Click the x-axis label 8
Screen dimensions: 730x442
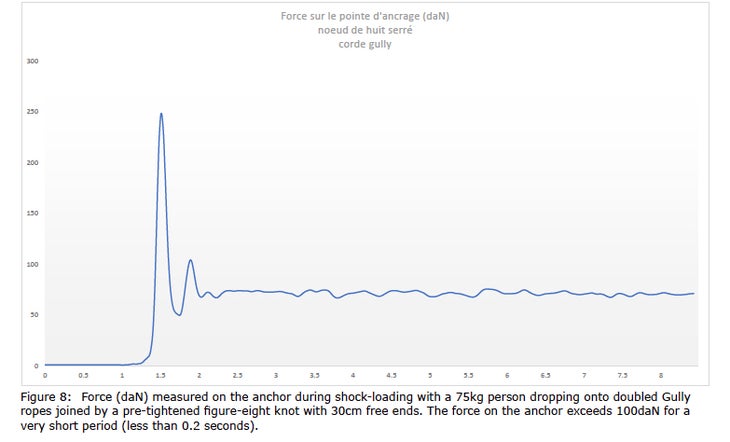[661, 375]
